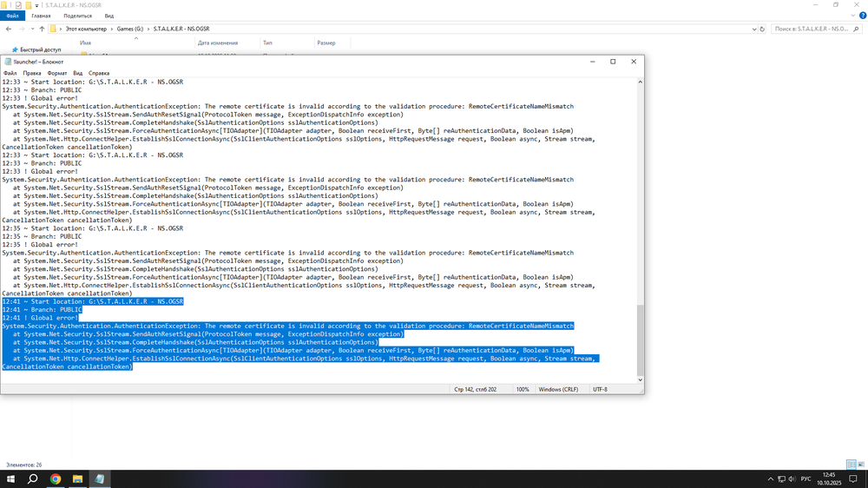Open Google Chrome from the taskbar
The width and height of the screenshot is (868, 488).
(x=55, y=478)
